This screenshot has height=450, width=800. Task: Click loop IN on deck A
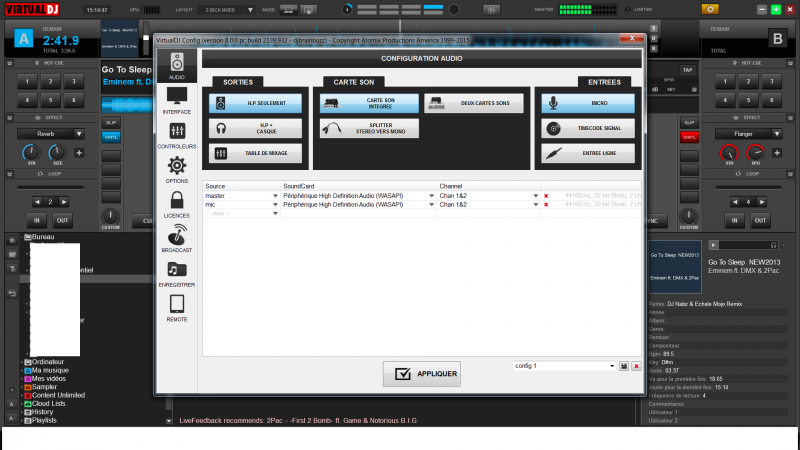[37, 220]
